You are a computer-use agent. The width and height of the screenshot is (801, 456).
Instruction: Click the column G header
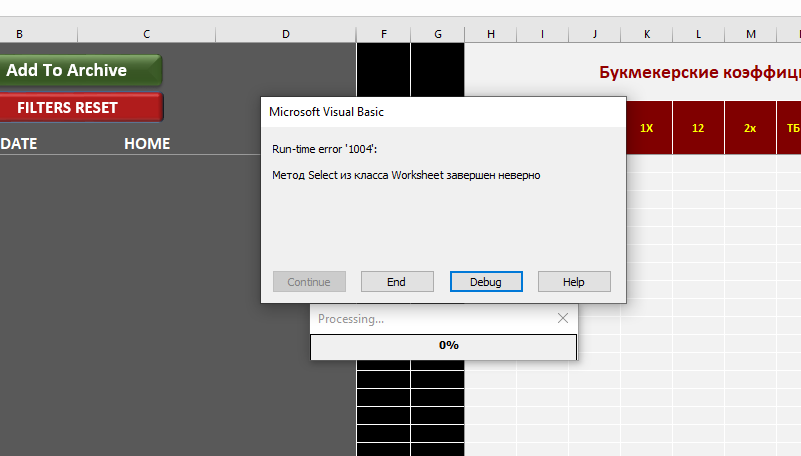(x=437, y=34)
